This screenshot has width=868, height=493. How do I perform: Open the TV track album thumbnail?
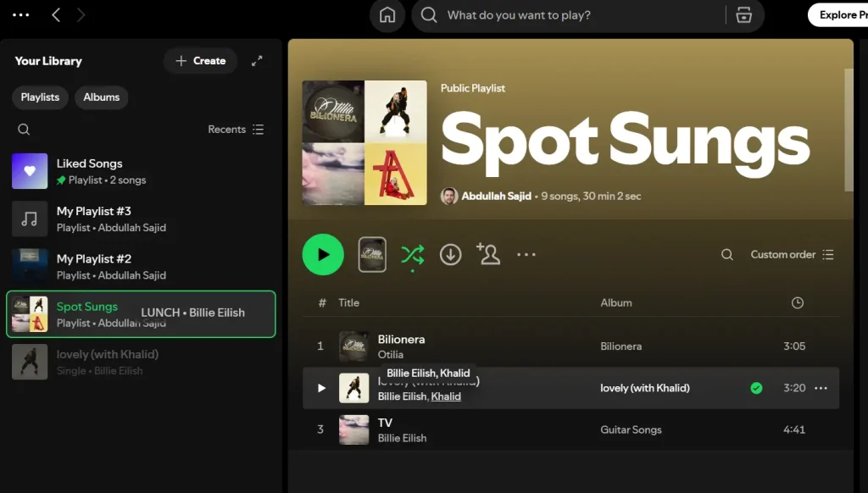(353, 429)
